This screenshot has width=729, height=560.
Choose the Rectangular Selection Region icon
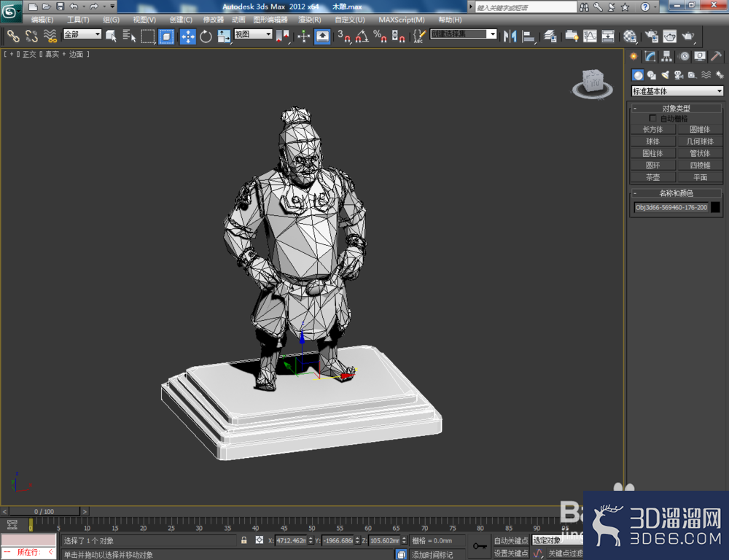point(148,36)
